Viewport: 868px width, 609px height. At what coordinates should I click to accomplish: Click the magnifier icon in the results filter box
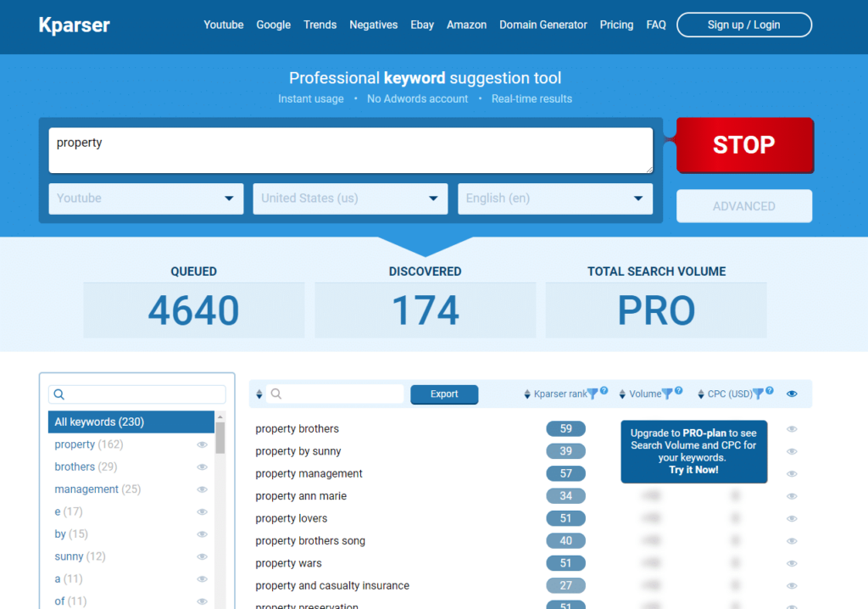(x=276, y=394)
